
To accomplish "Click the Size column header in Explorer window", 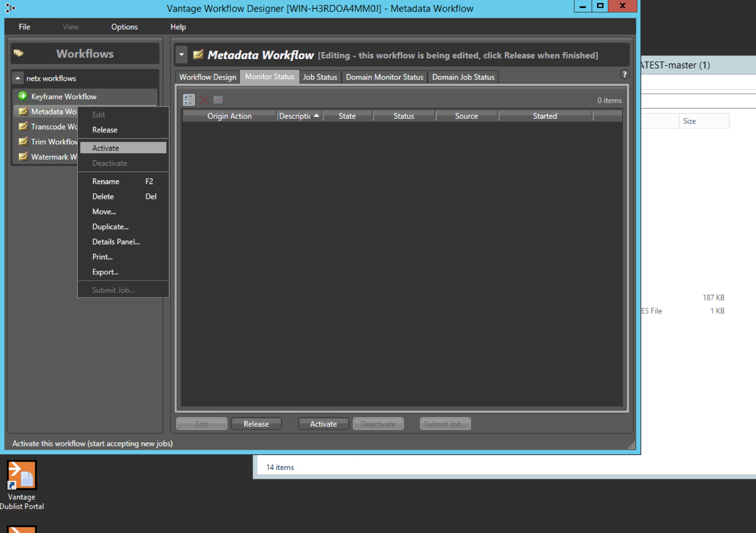I will (704, 121).
